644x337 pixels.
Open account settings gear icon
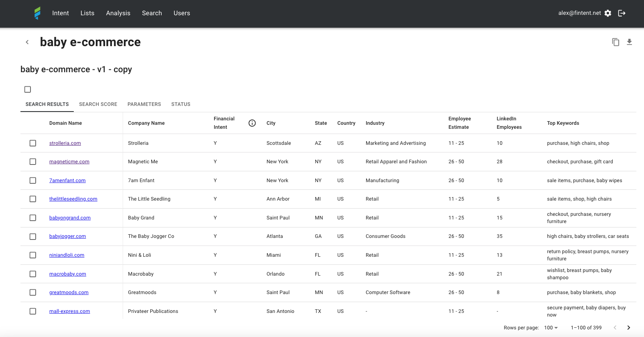[608, 13]
